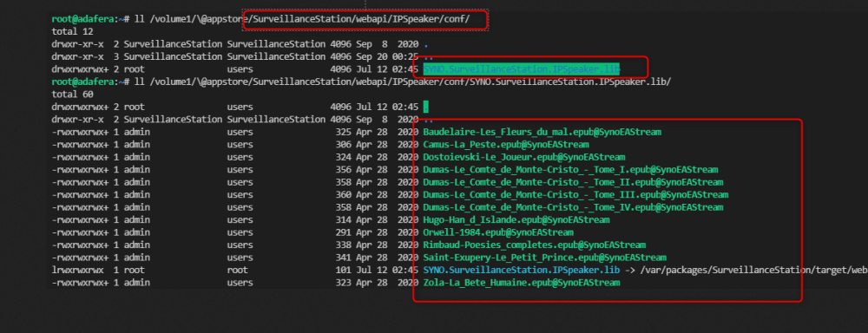
Task: Click the "total 60" output line
Action: [x=72, y=95]
